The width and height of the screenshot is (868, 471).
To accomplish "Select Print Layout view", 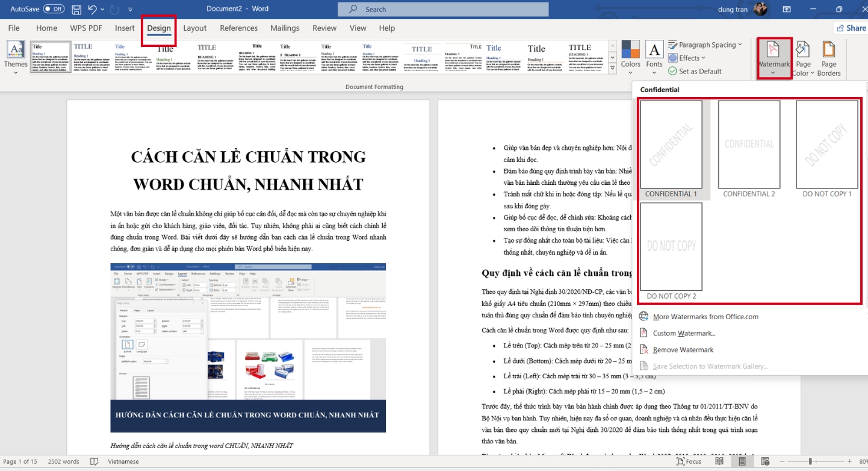I will coord(742,461).
